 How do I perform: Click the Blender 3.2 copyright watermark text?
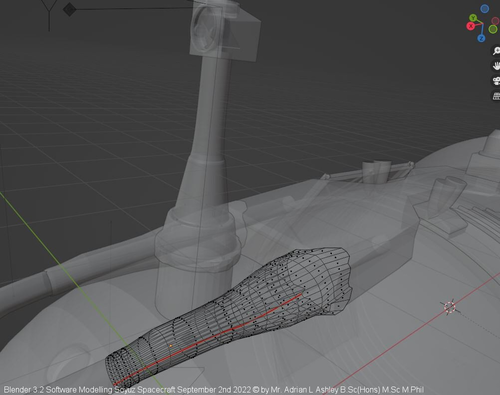pyautogui.click(x=214, y=390)
